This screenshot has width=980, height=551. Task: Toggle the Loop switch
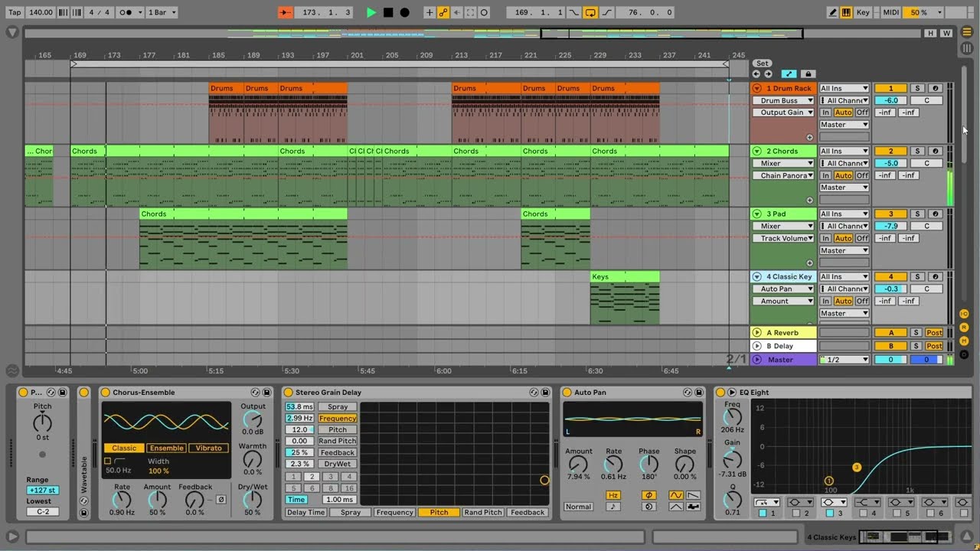(x=590, y=12)
